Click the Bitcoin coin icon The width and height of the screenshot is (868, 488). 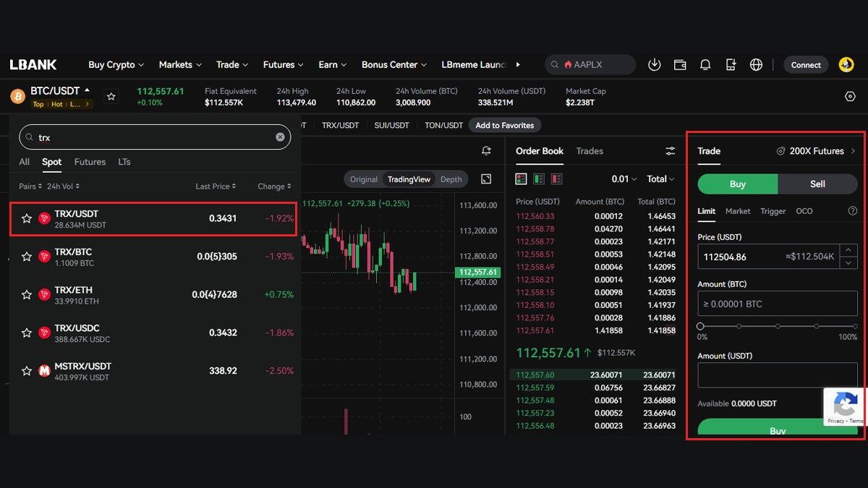pyautogui.click(x=17, y=96)
